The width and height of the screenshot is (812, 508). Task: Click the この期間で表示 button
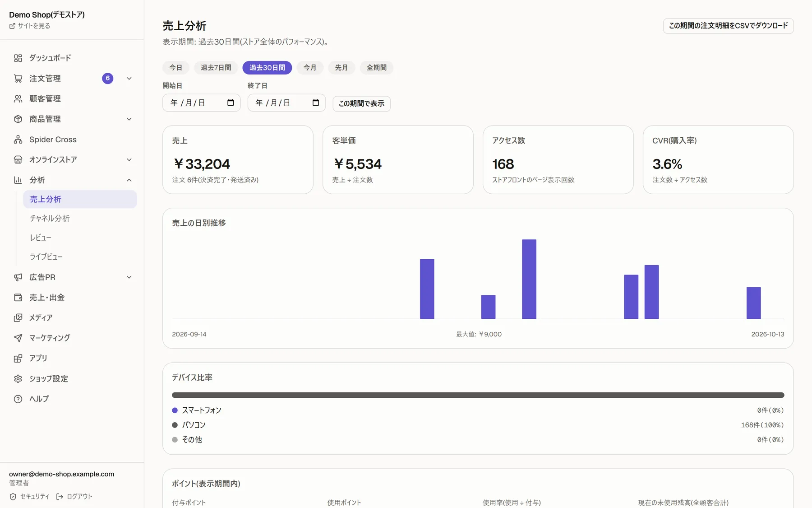pyautogui.click(x=361, y=103)
